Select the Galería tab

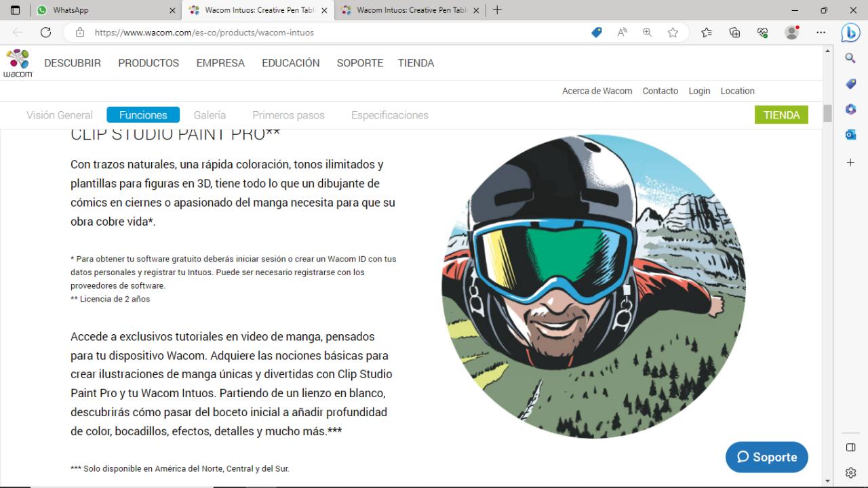click(x=210, y=115)
